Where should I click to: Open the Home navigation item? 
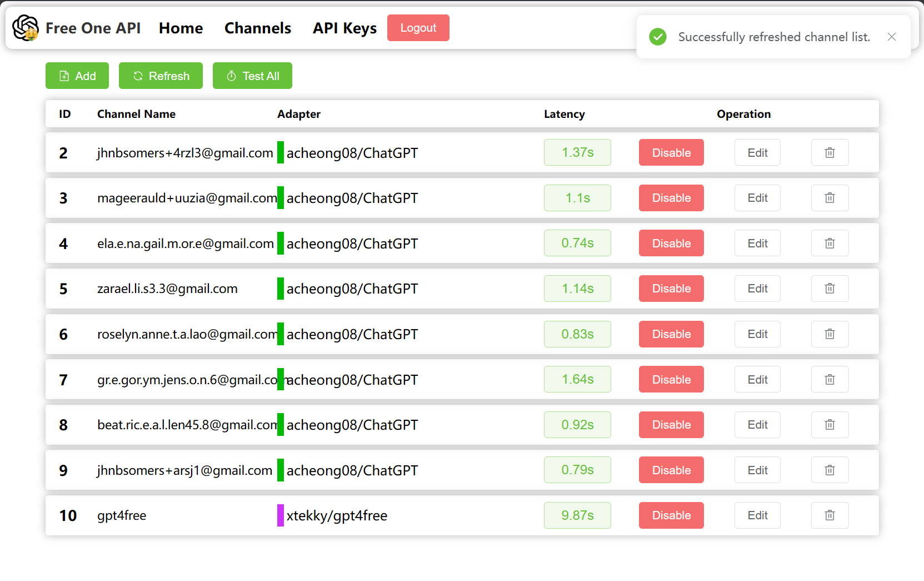click(181, 28)
